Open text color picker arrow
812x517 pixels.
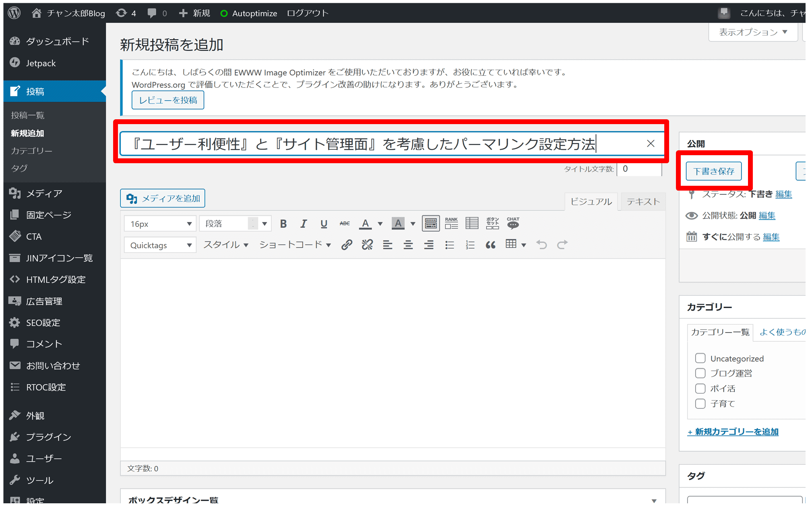(380, 224)
